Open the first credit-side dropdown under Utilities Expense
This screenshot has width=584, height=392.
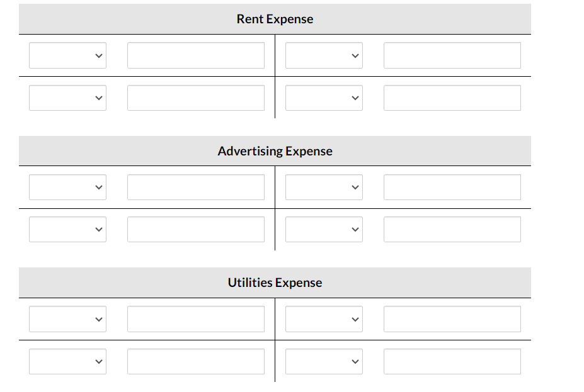[x=324, y=319]
